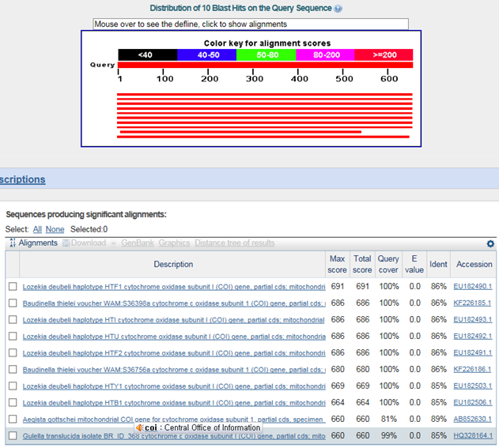Open Lozekia deubeli haplotype HTF2 link

click(174, 353)
